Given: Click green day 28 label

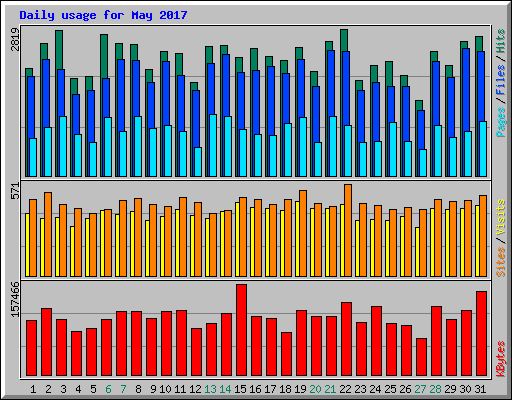Looking at the screenshot, I should (x=435, y=389).
